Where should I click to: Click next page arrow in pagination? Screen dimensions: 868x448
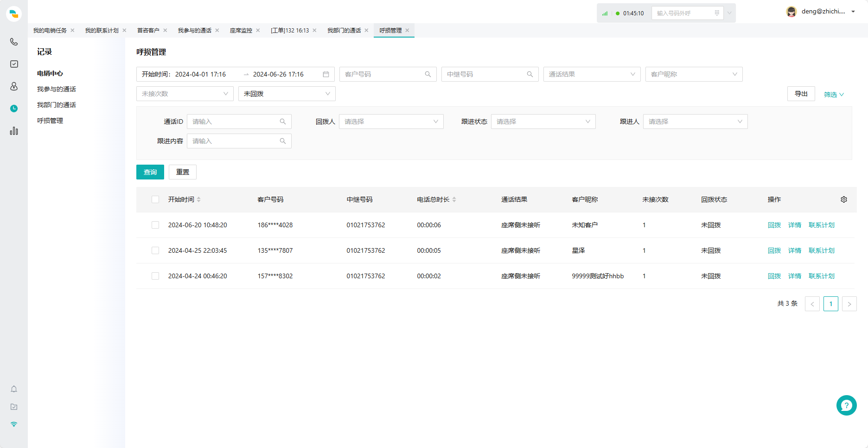click(x=849, y=304)
